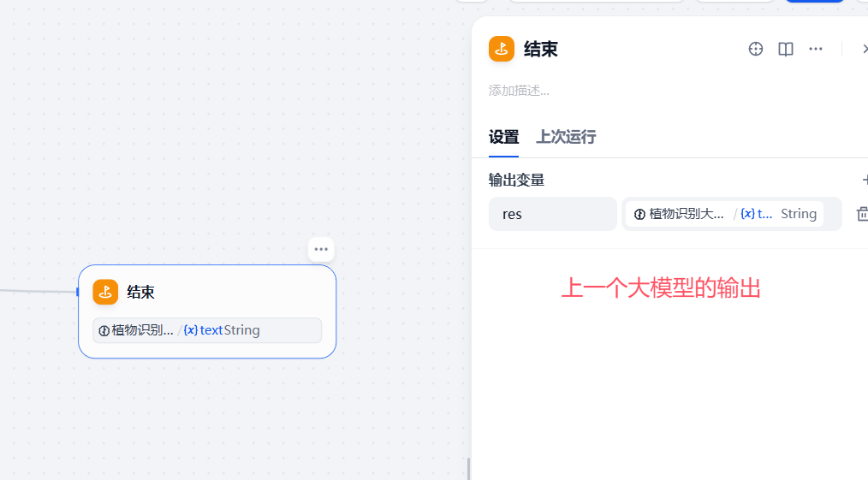The image size is (868, 480).
Task: Click the {x} t... variable reference in selector
Action: pos(756,214)
